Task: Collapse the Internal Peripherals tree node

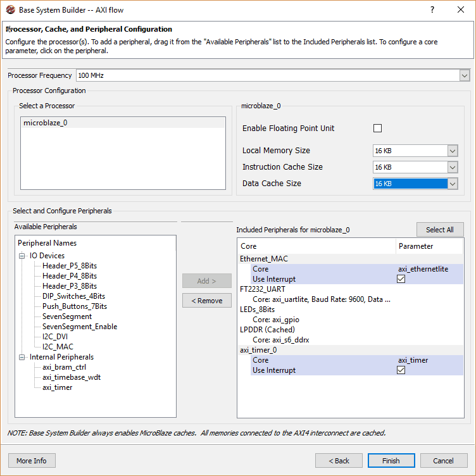Action: (22, 357)
